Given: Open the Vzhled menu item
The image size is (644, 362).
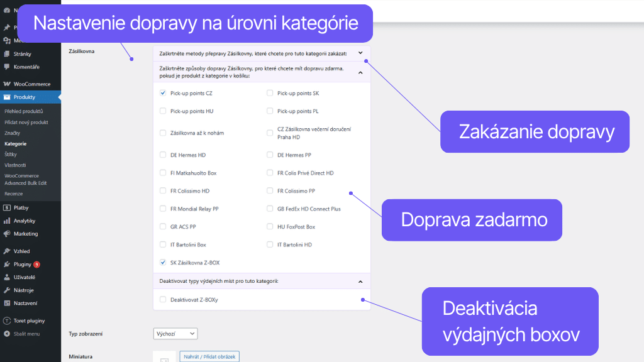Looking at the screenshot, I should point(21,251).
